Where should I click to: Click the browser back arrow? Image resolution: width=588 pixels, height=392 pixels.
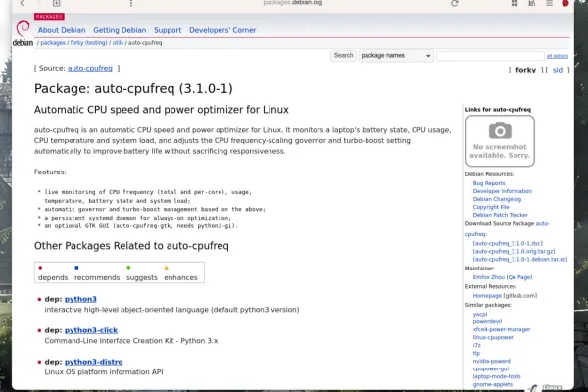[22, 3]
